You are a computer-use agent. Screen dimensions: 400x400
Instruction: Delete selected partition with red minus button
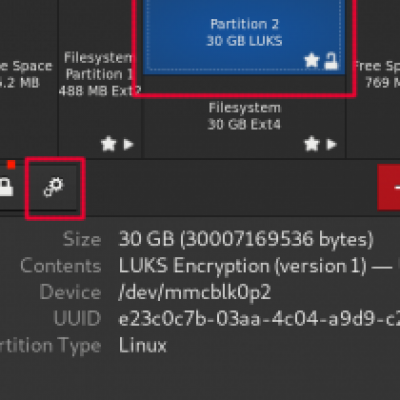(389, 187)
